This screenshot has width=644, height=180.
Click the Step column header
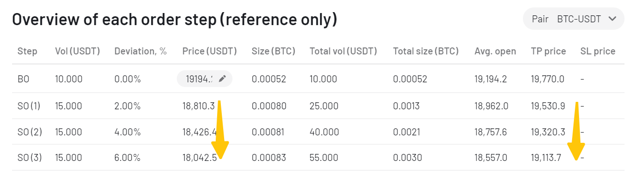tap(27, 51)
